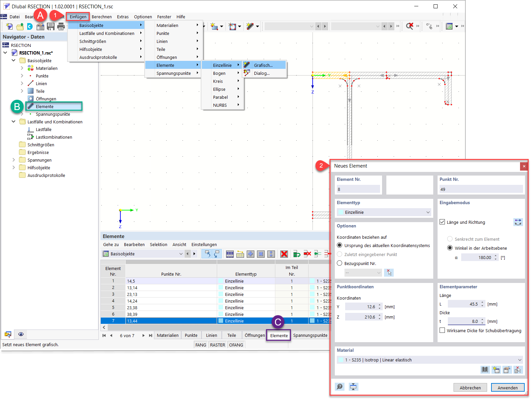Click Elementtyp color swatch in row 7

[x=220, y=321]
